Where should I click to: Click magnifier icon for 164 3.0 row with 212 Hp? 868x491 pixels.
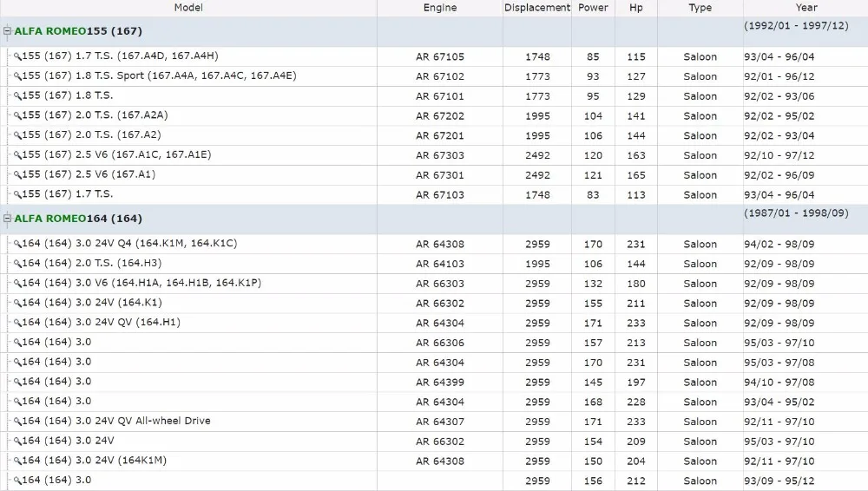[17, 481]
